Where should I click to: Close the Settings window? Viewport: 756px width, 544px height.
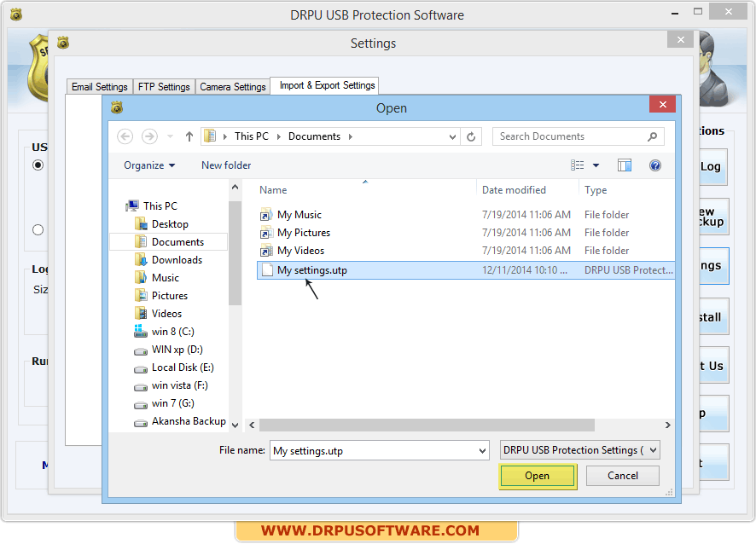coord(680,39)
